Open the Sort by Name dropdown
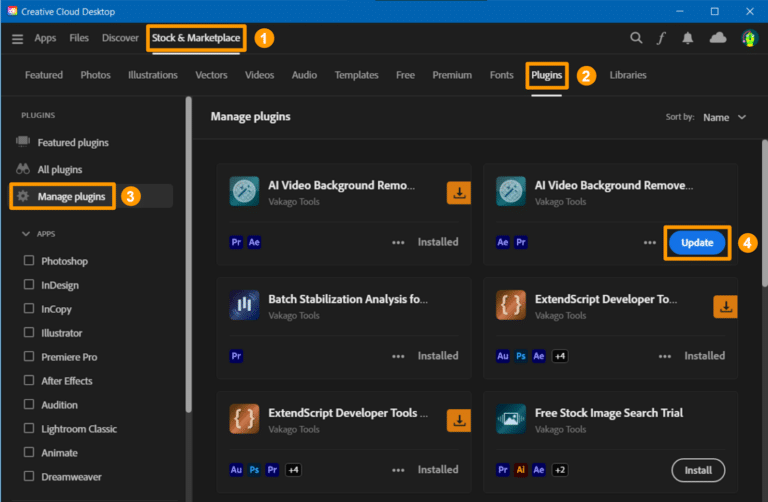 click(724, 118)
